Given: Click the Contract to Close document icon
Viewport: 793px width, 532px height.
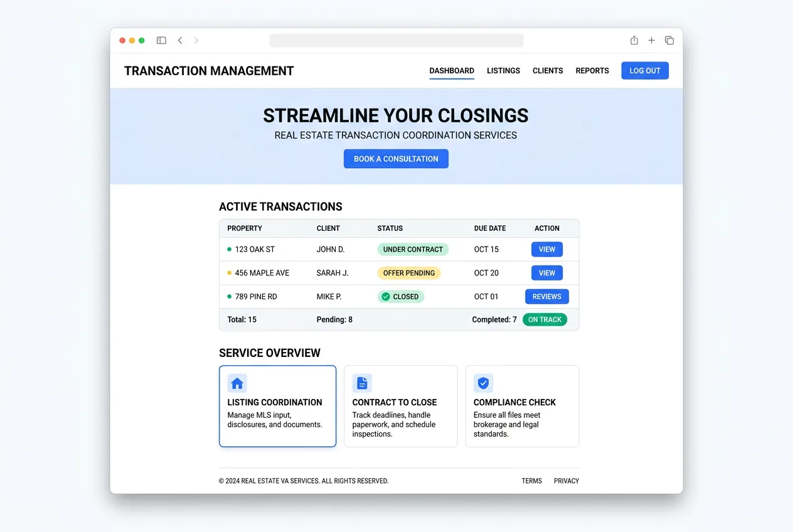Looking at the screenshot, I should [362, 383].
